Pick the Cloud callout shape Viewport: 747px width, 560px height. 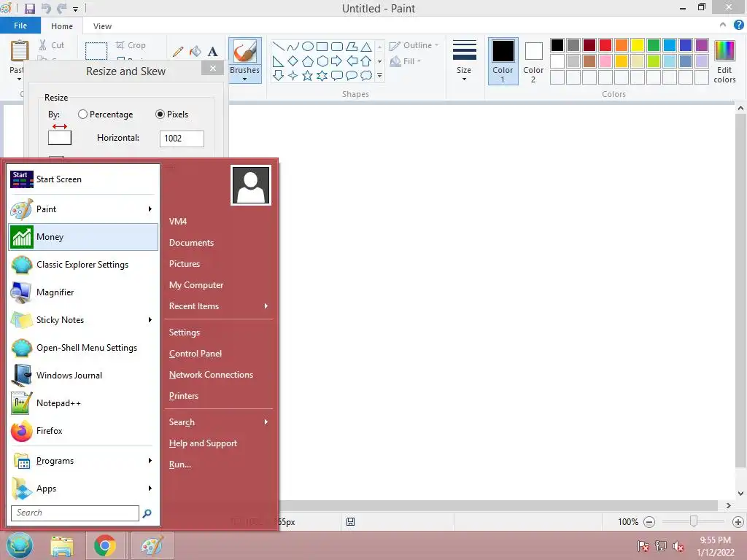(366, 75)
